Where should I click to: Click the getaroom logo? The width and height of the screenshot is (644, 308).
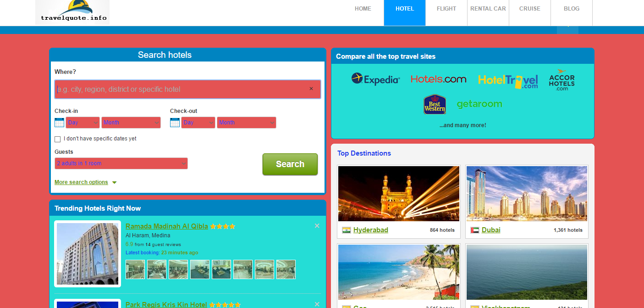(x=479, y=104)
